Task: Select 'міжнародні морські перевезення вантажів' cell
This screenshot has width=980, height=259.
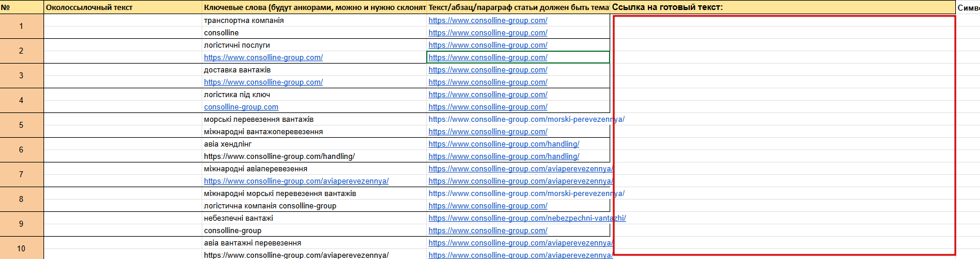Action: (315, 194)
